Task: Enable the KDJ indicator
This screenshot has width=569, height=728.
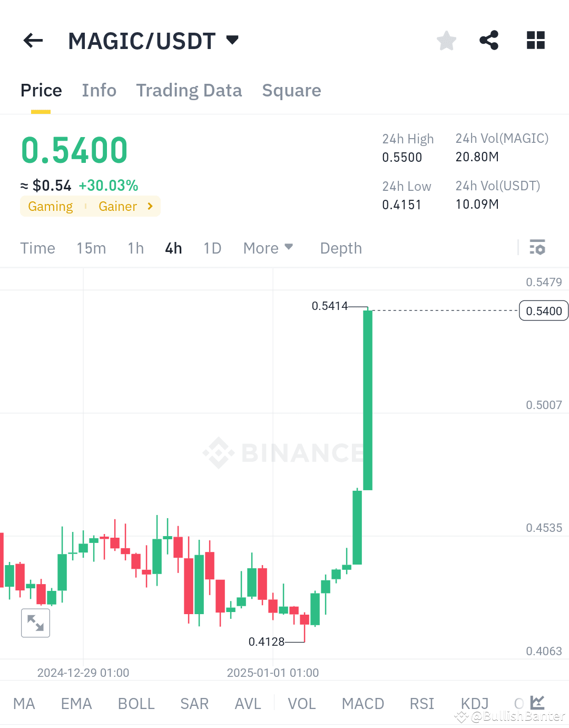Action: 474,703
